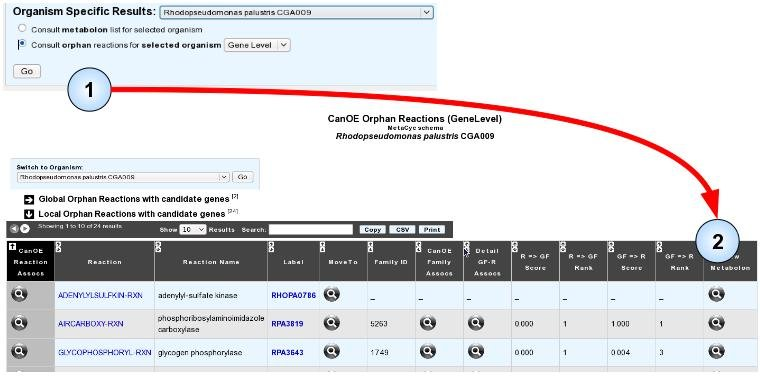This screenshot has height=376, width=760.
Task: Open RPA3643 label link
Action: pos(287,352)
